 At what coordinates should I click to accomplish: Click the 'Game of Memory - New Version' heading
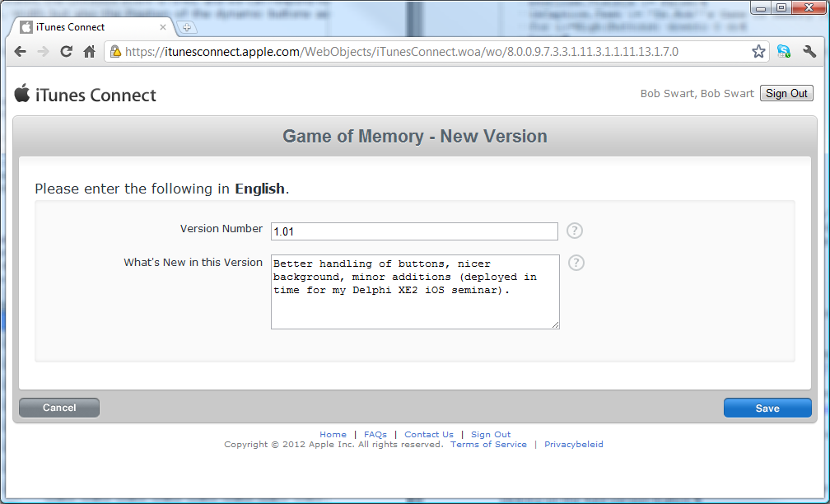(415, 136)
